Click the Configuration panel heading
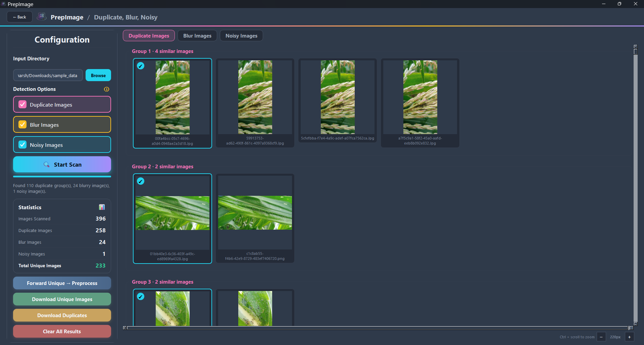 click(62, 40)
